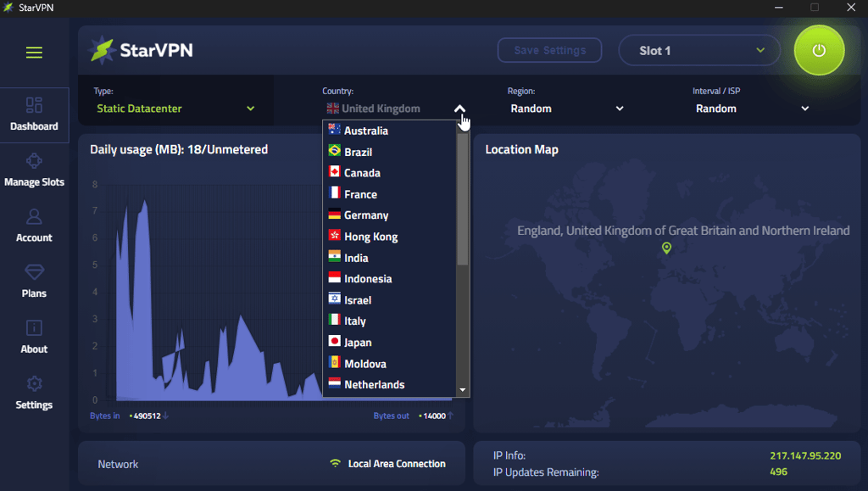Click the Italy flag icon
Viewport: 868px width, 491px height.
click(x=334, y=320)
